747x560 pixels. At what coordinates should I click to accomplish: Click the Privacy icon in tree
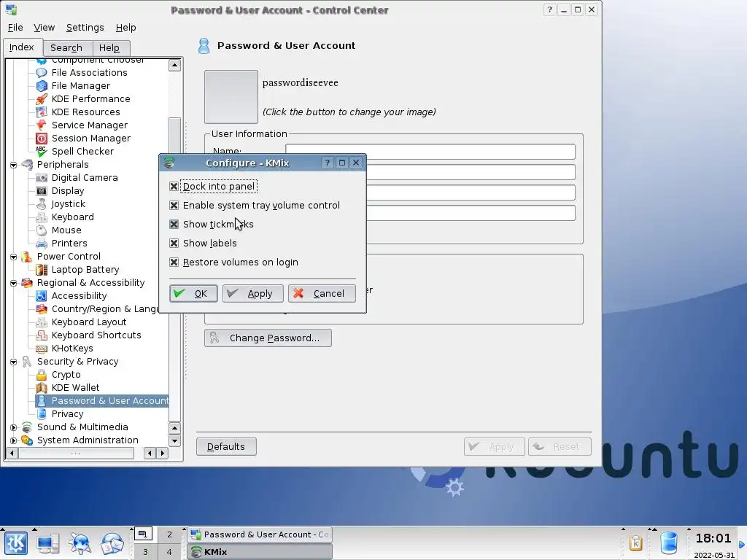click(42, 414)
